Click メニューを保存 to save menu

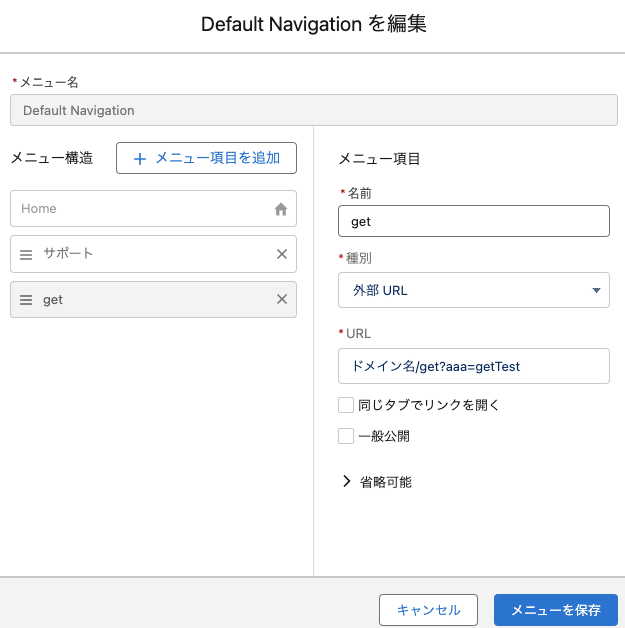[555, 610]
